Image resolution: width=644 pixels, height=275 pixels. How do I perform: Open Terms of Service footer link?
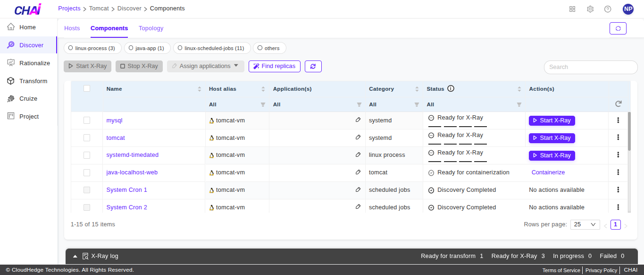pos(561,270)
